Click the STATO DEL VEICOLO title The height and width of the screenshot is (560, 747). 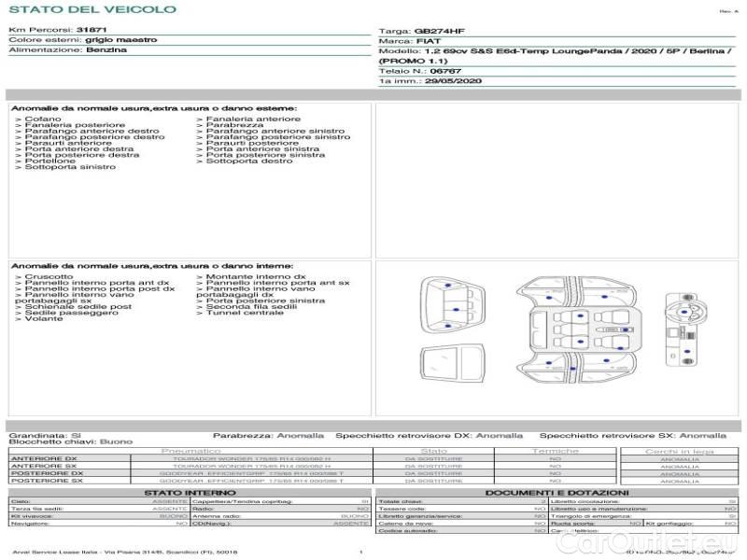tap(92, 9)
